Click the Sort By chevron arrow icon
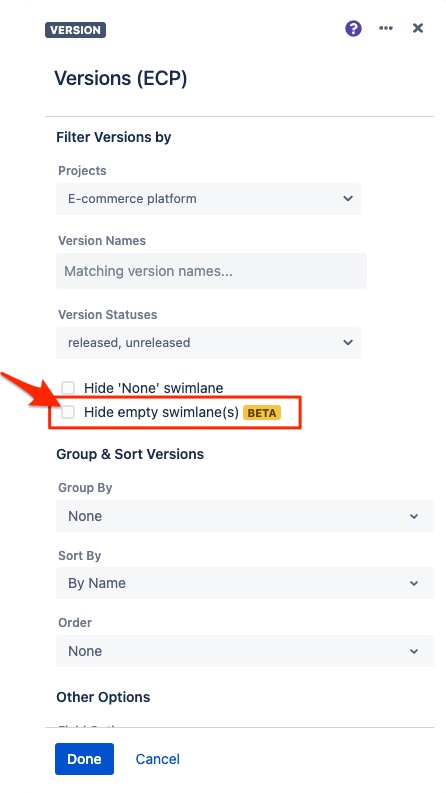Screen dimensions: 446x793 click(x=414, y=583)
